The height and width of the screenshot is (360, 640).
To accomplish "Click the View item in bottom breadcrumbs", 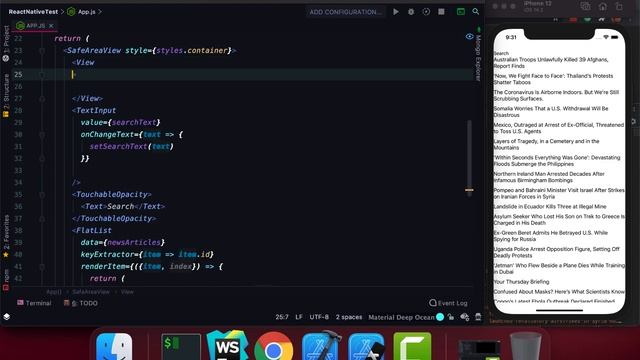I will (x=127, y=292).
